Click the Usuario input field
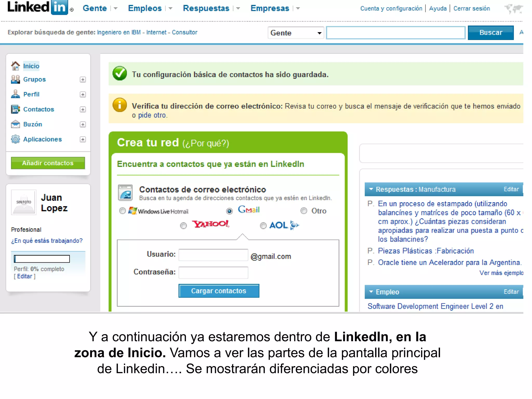 [213, 255]
